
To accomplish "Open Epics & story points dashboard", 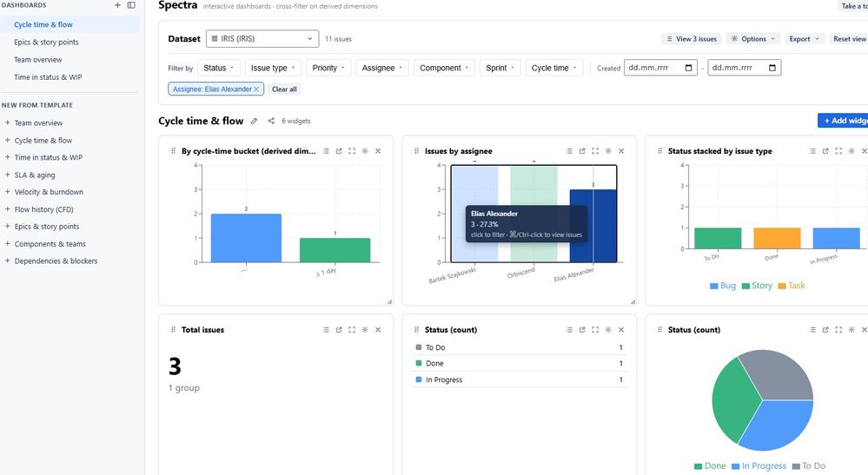I will (x=47, y=42).
